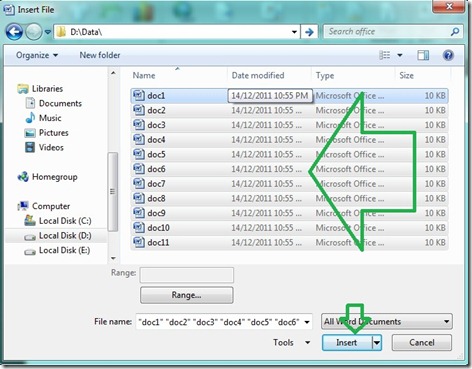Open Help with the question mark icon
472x369 pixels.
tap(448, 55)
